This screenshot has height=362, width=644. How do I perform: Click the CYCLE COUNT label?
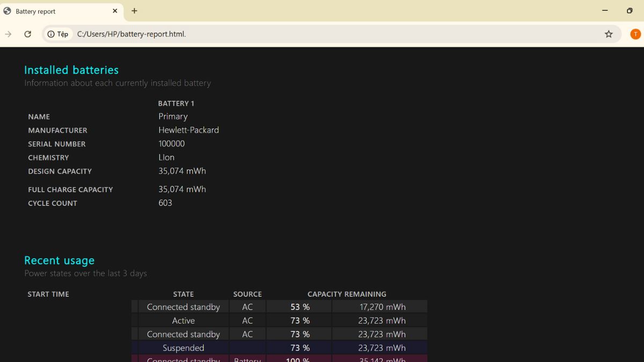coord(53,203)
